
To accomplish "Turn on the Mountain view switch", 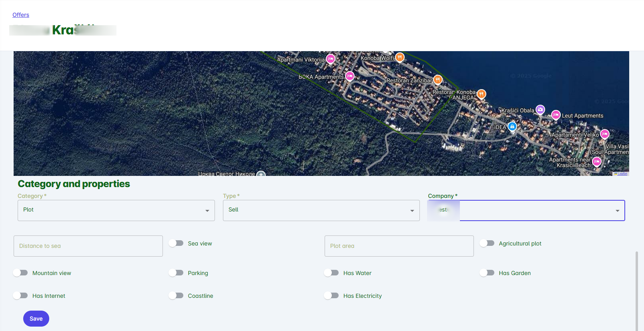I will click(x=20, y=273).
